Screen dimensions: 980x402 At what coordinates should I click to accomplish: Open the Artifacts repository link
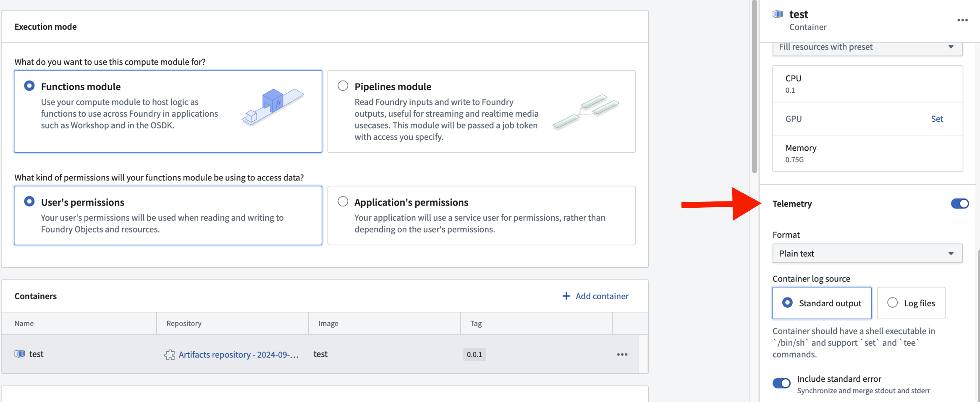coord(238,355)
